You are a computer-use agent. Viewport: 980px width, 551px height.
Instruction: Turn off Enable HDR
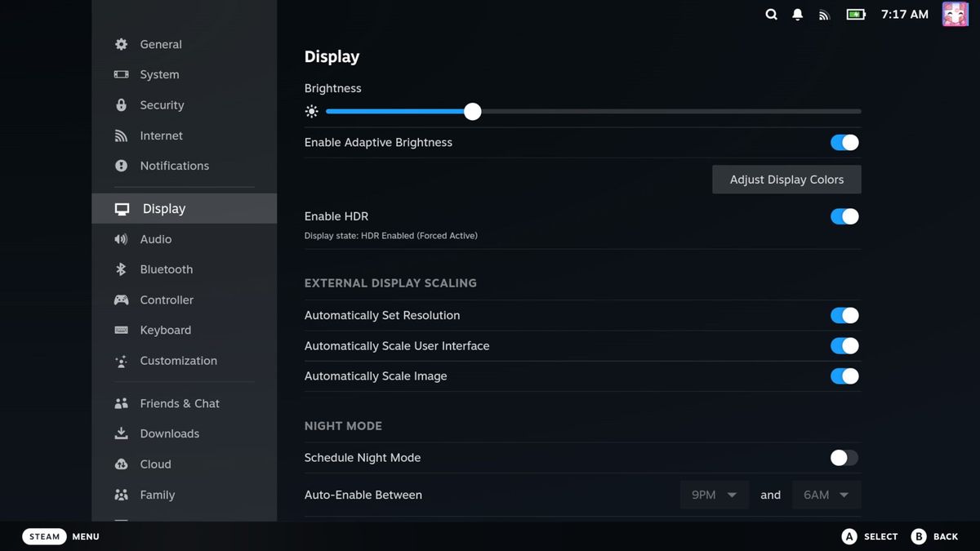[844, 216]
